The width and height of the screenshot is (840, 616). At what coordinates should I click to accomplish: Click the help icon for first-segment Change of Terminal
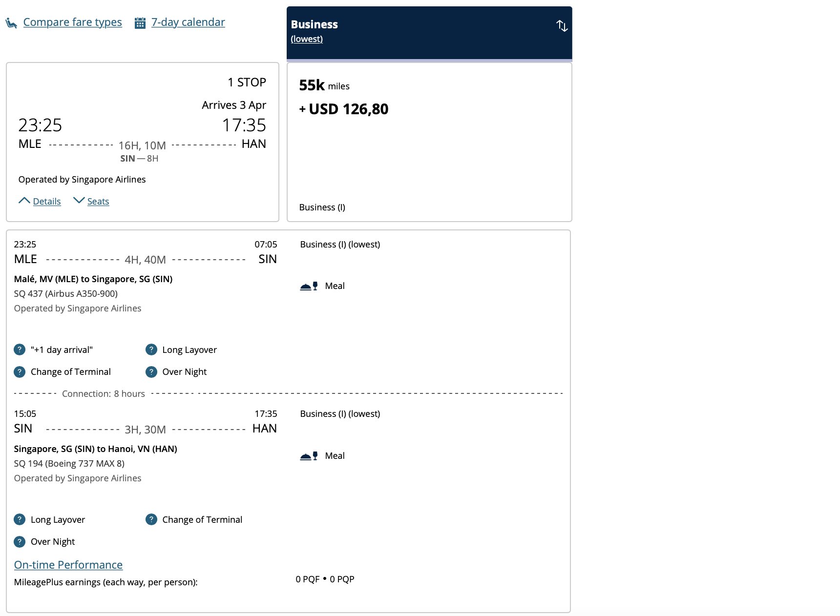tap(20, 371)
